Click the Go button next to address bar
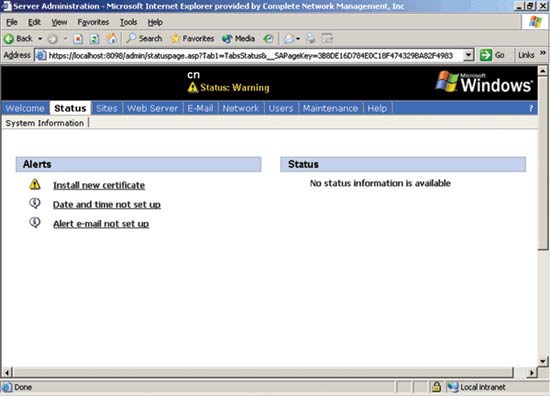 click(492, 55)
